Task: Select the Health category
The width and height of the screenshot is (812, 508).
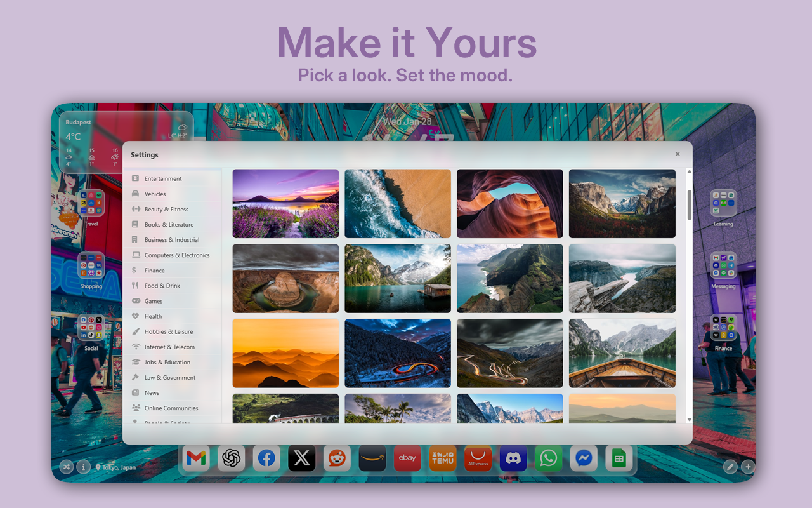Action: [173, 316]
